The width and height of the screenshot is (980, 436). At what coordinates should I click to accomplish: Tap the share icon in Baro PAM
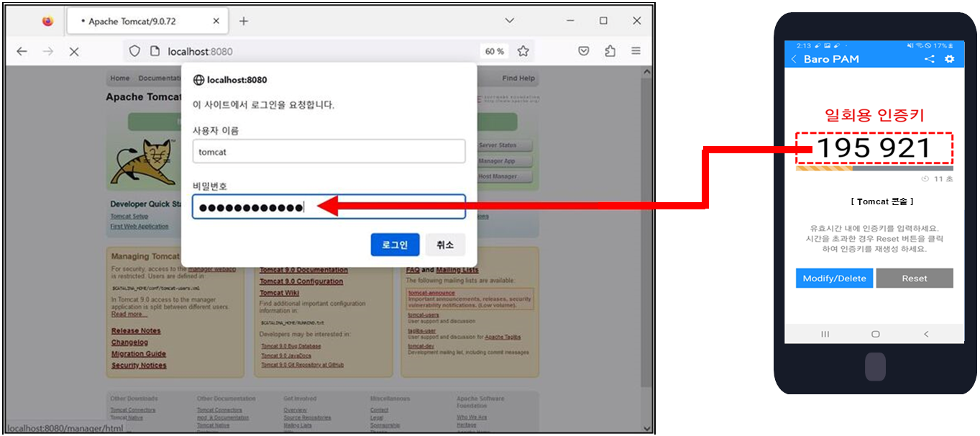point(929,59)
